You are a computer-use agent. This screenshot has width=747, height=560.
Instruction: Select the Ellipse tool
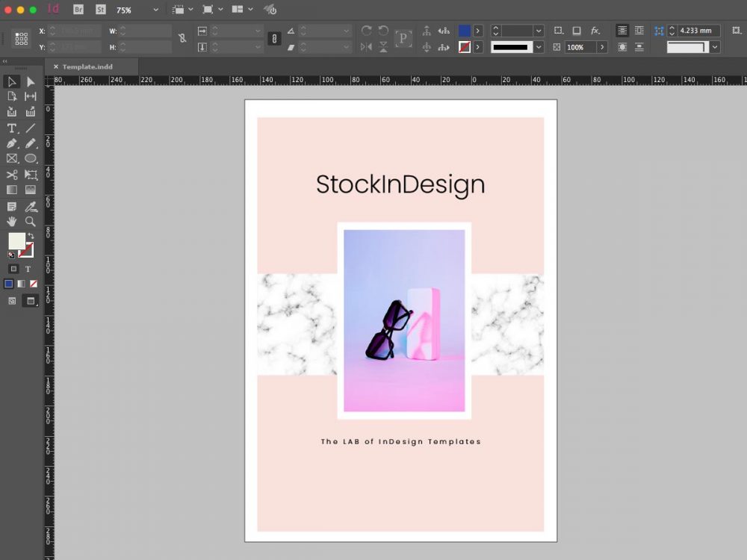pyautogui.click(x=31, y=158)
